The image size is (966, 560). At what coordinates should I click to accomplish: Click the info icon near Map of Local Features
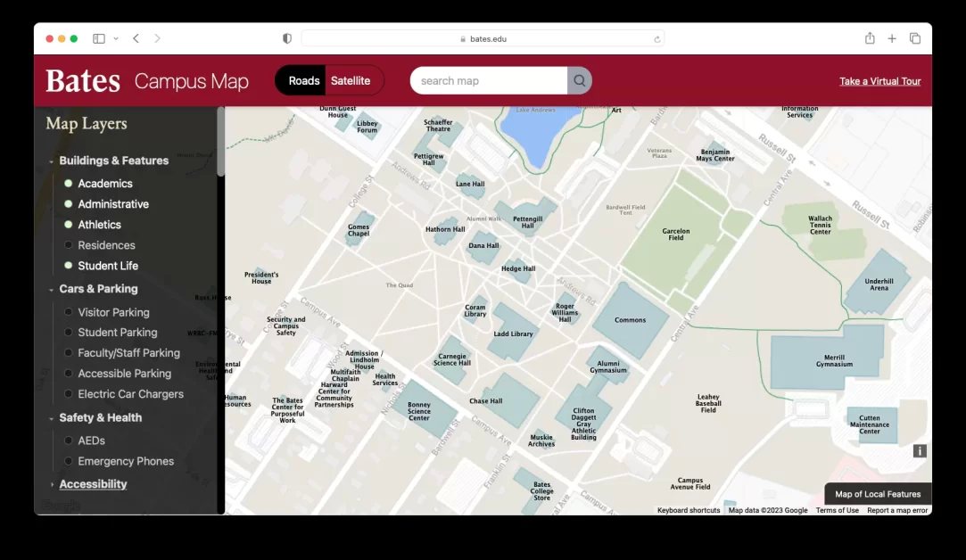pos(920,451)
